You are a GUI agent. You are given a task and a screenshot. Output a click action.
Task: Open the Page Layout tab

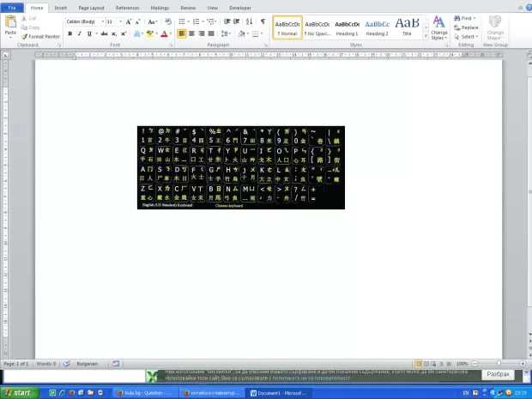point(91,8)
